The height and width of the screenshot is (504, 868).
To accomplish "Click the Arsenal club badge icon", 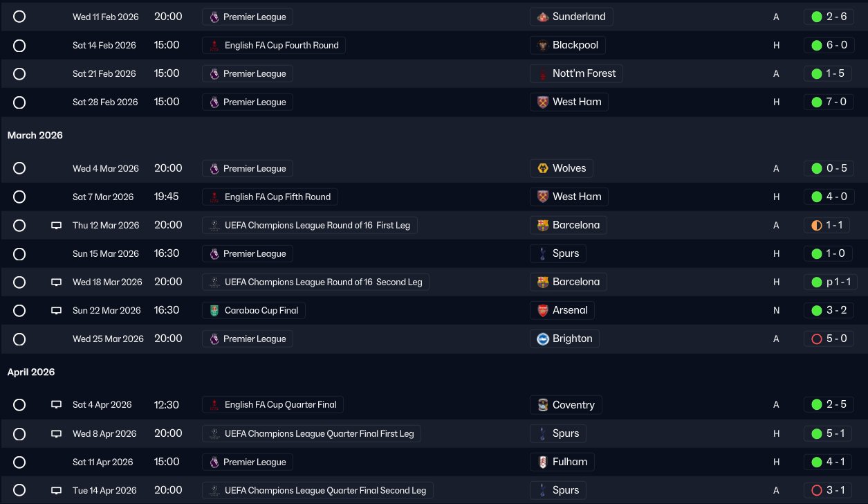I will point(543,310).
